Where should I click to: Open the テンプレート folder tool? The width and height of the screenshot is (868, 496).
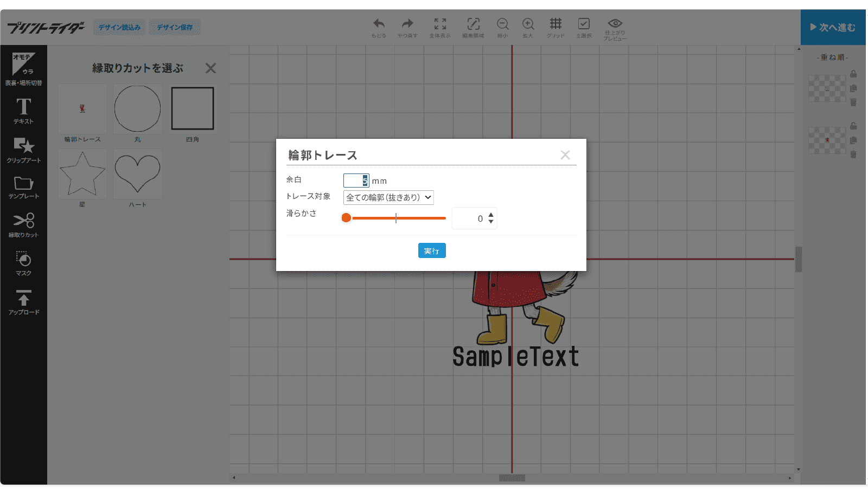[x=23, y=188]
